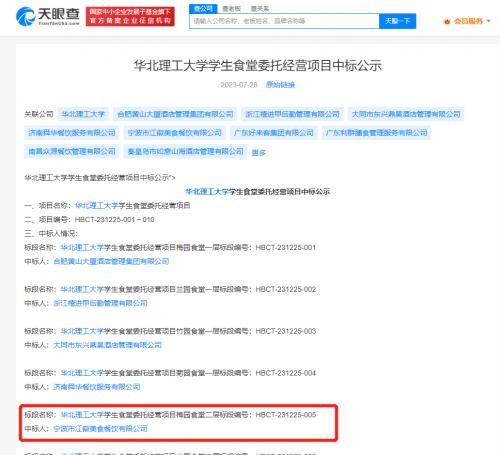Expand the 会员服务 dropdown arrow
Image resolution: width=500 pixels, height=455 pixels.
[489, 21]
